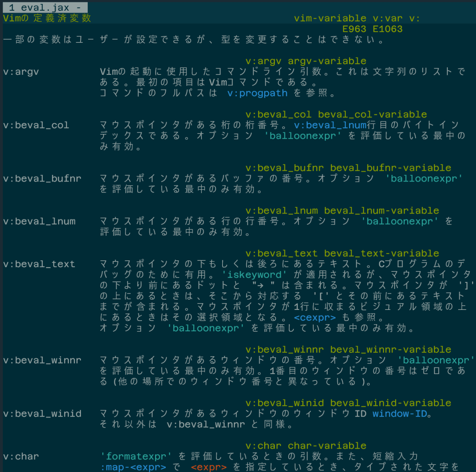Jump to 'balloonexpr' option in v:beval_bufnr description

[424, 179]
